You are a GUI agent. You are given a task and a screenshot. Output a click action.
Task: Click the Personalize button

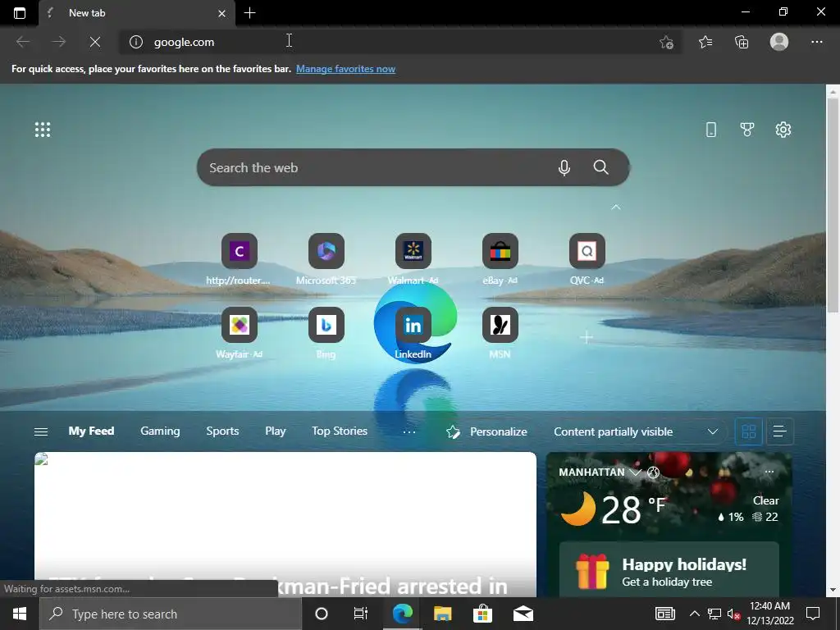tap(486, 431)
